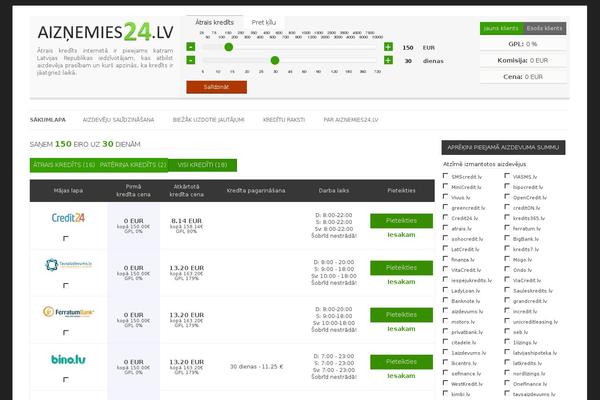
Task: Open KREDĪTU RAKSTI menu item
Action: click(284, 120)
